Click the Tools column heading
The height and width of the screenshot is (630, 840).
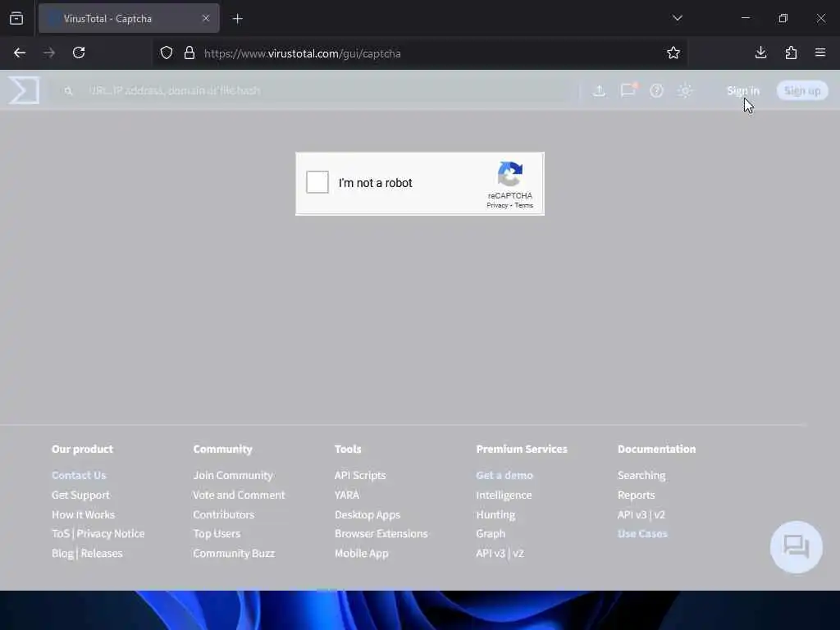[x=348, y=449]
